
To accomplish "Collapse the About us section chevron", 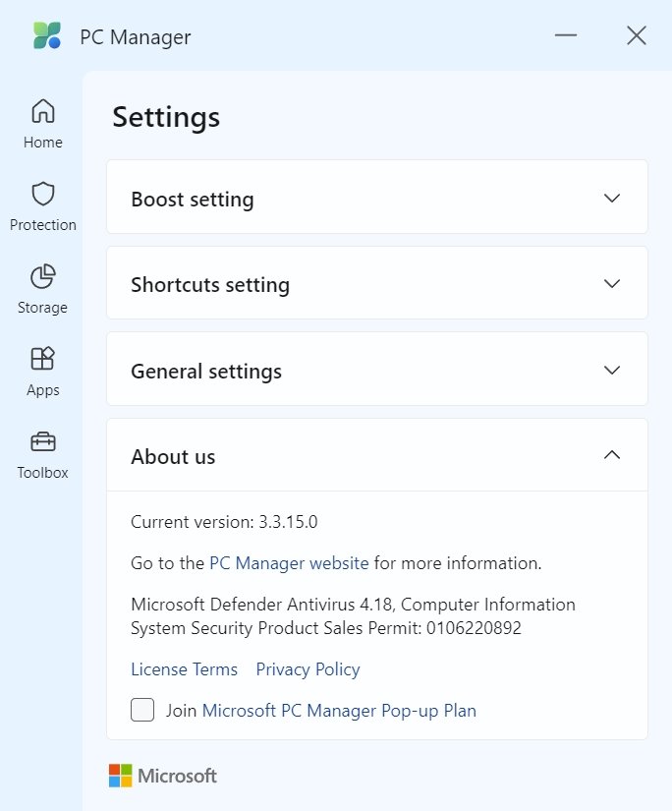I will tap(612, 455).
